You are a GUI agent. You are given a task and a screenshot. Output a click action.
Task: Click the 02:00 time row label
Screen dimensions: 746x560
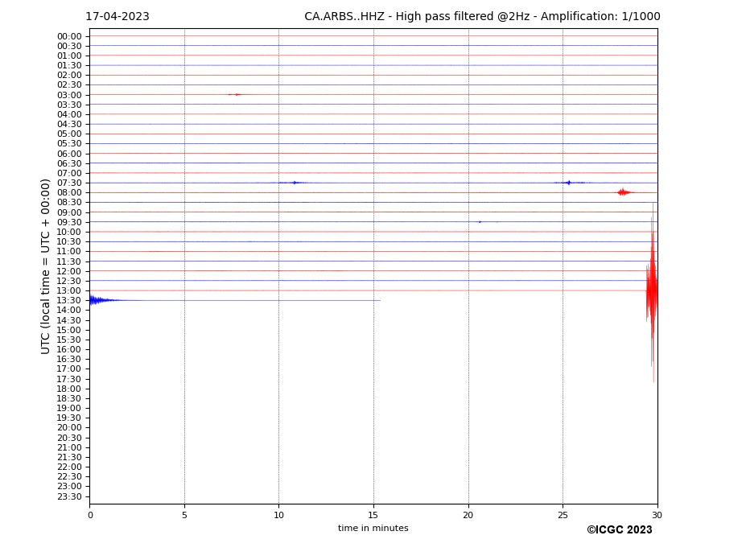(x=69, y=75)
